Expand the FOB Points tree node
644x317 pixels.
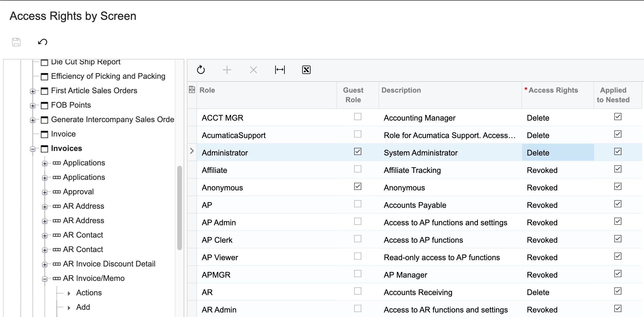point(33,106)
